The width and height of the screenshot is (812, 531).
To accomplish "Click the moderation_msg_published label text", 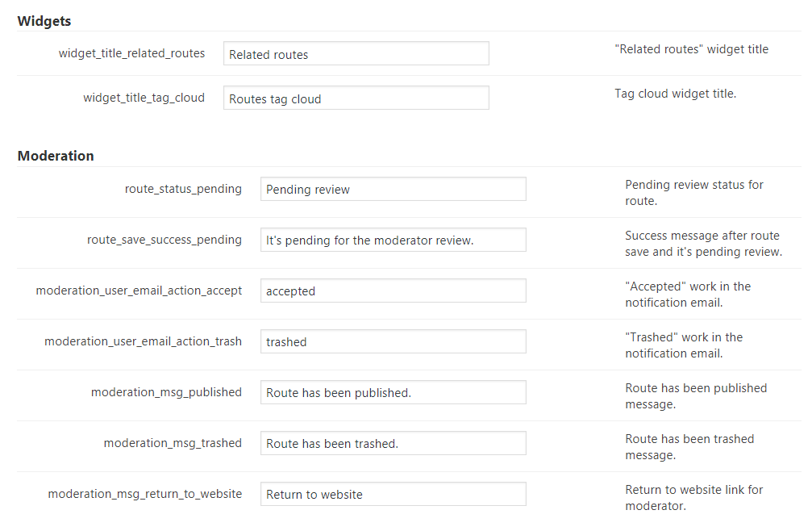I will tap(166, 392).
